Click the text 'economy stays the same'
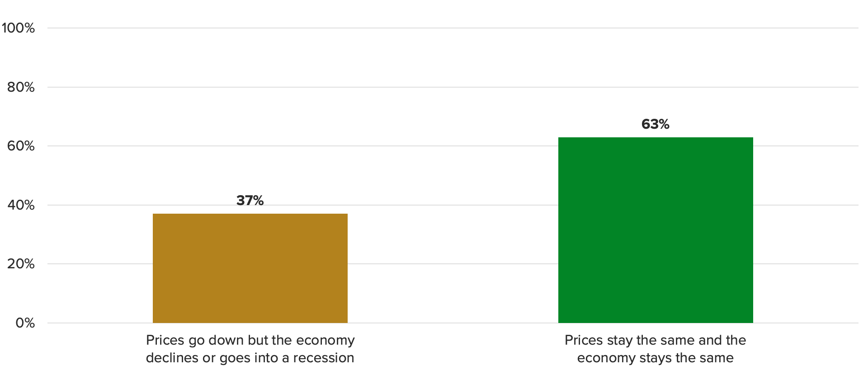 [x=655, y=358]
